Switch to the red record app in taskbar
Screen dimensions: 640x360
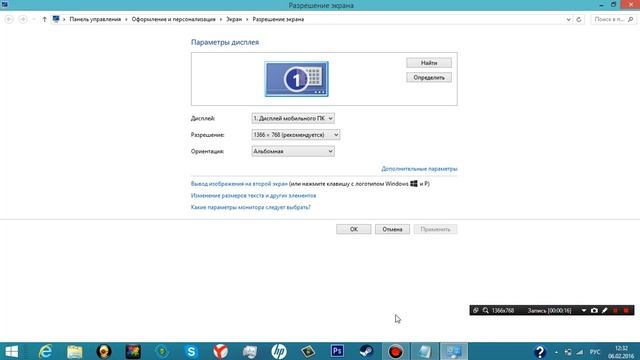(395, 351)
